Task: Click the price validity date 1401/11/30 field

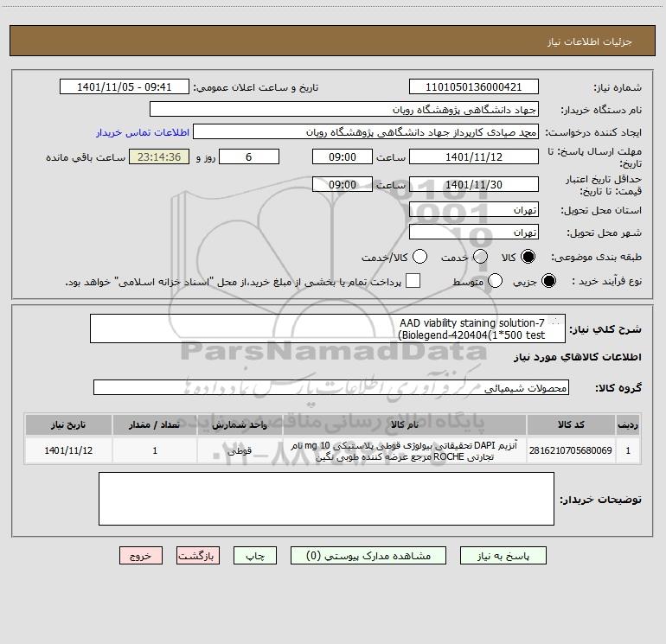Action: click(x=474, y=184)
